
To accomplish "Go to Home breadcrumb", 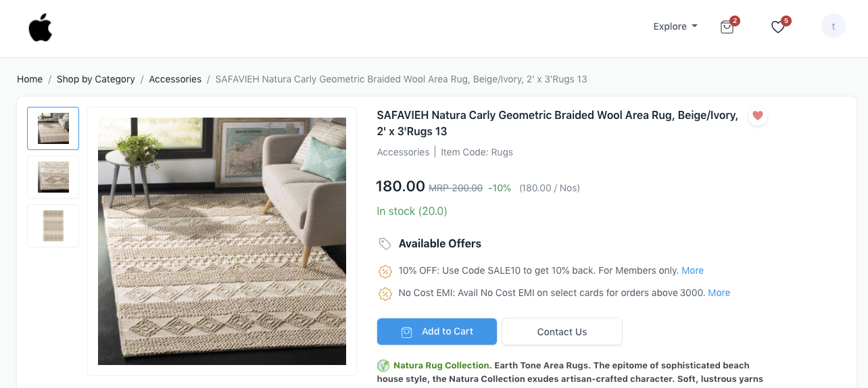I will tap(30, 79).
